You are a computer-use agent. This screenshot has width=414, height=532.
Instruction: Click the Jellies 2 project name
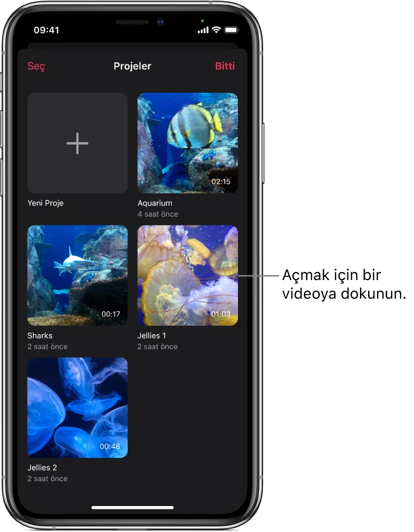point(42,468)
